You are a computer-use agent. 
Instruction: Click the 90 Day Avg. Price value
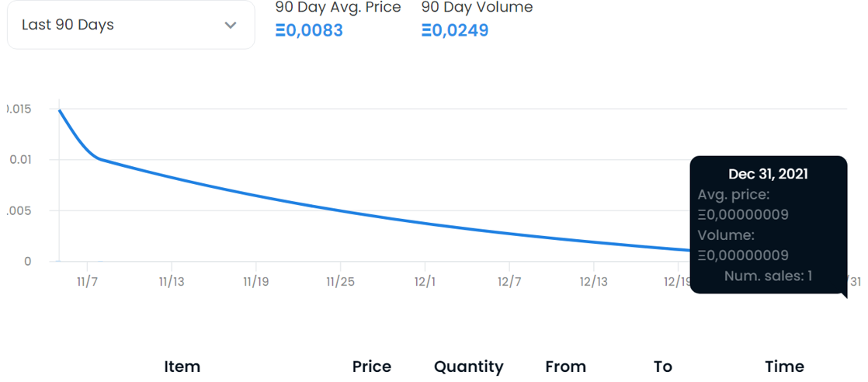[x=309, y=31]
